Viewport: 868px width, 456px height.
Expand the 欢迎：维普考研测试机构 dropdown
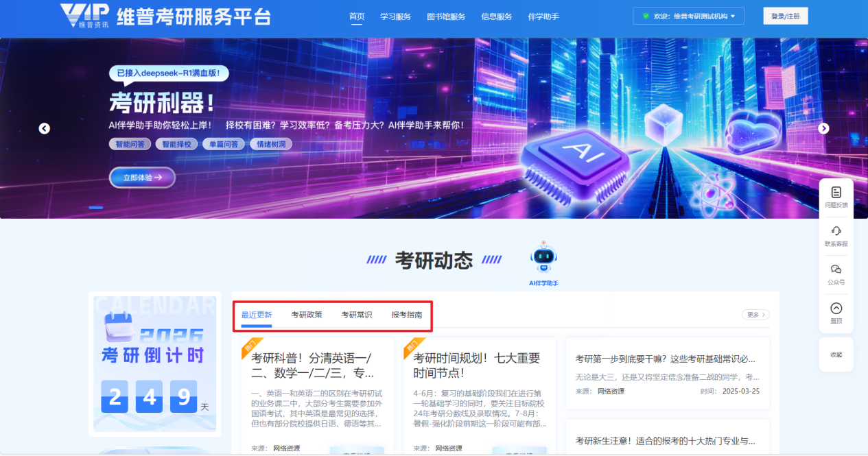click(688, 16)
